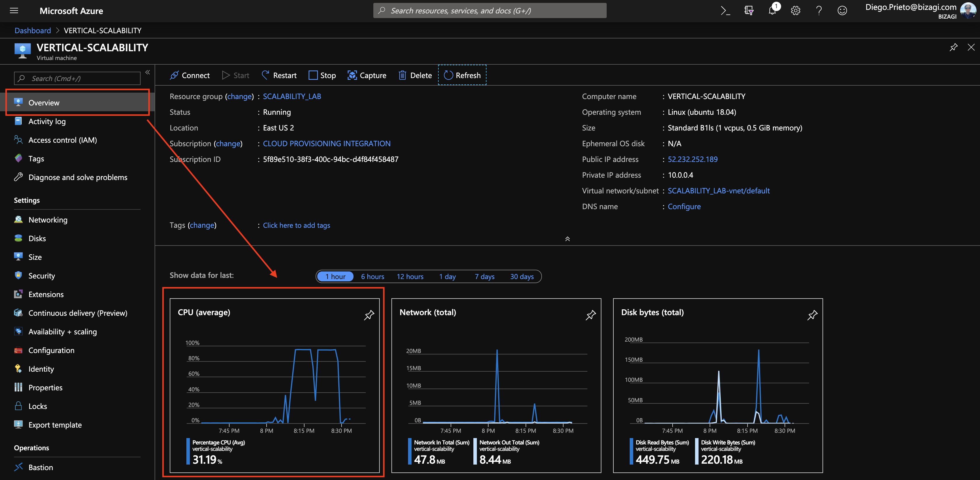Screen dimensions: 980x480
Task: Collapse the essentials section chevron
Action: [567, 239]
